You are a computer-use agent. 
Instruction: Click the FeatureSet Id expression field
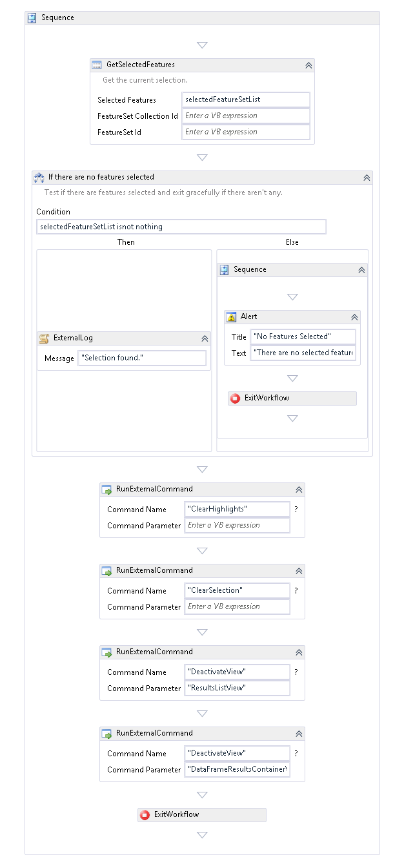pos(246,132)
